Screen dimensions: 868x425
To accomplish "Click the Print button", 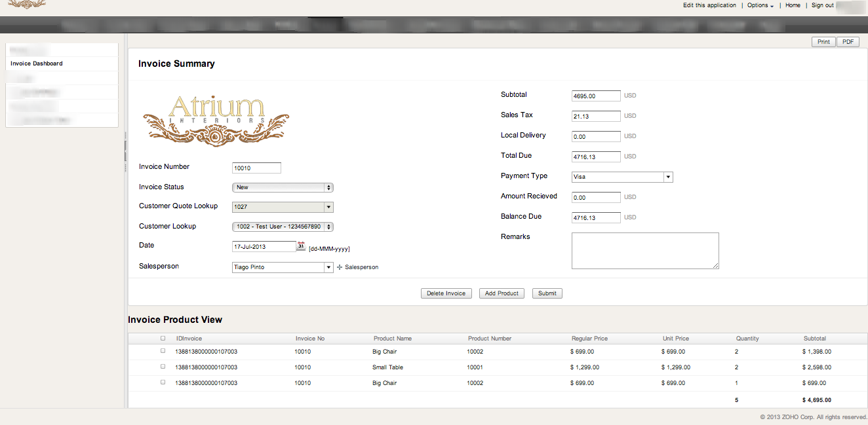I will [823, 41].
